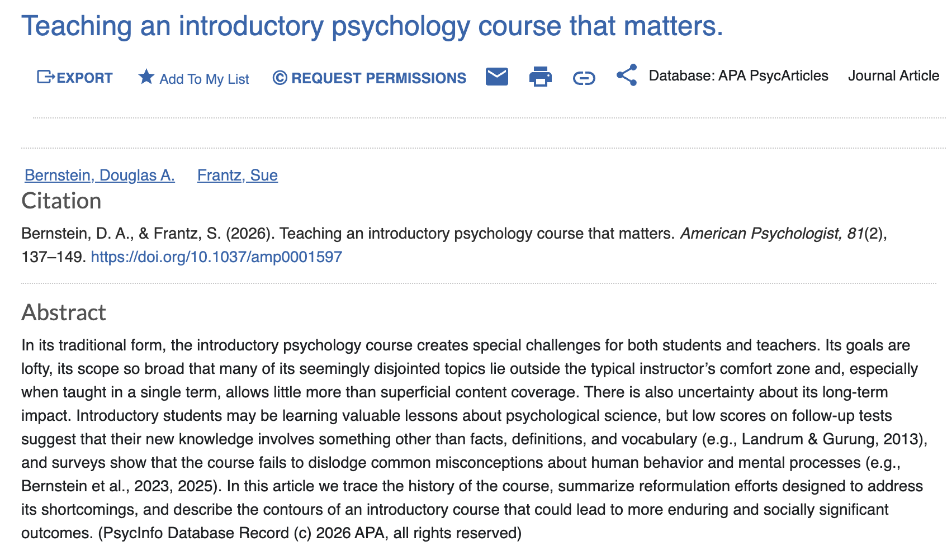Select the Add To My List text
Viewport: 947px width, 560px height.
(x=204, y=79)
